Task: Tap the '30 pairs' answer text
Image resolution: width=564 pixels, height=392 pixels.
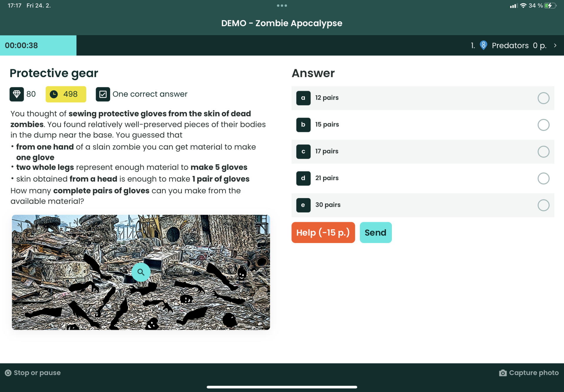Action: (328, 205)
